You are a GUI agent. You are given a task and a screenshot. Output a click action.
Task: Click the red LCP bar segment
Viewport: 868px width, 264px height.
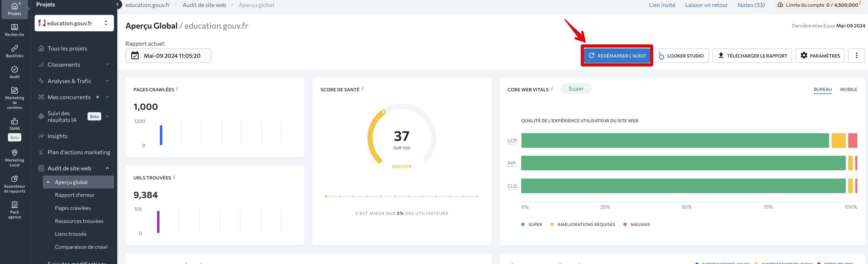(x=852, y=141)
